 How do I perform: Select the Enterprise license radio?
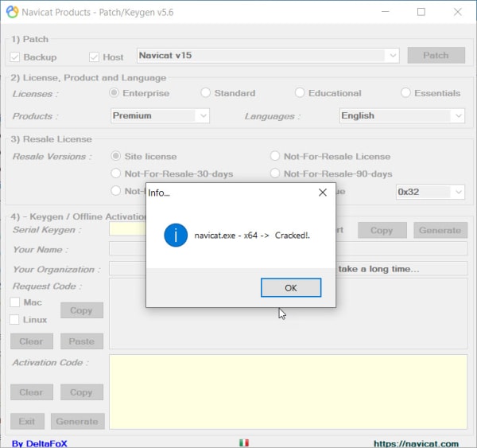(x=114, y=92)
